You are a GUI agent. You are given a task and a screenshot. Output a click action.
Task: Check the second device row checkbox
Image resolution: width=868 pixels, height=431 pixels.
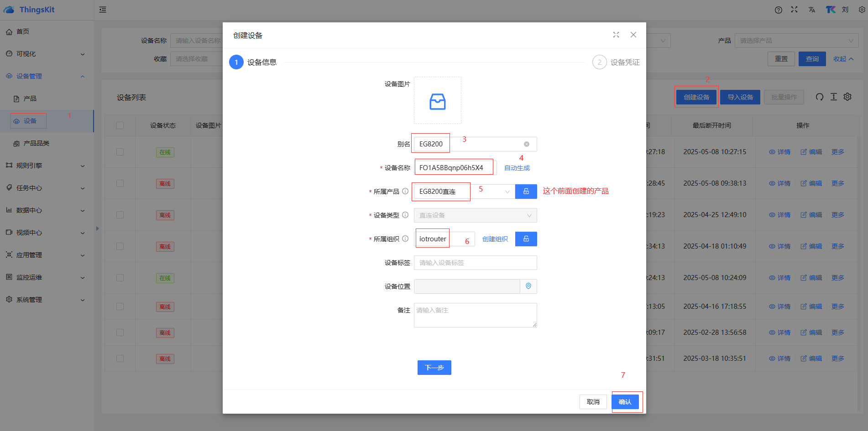(x=120, y=183)
